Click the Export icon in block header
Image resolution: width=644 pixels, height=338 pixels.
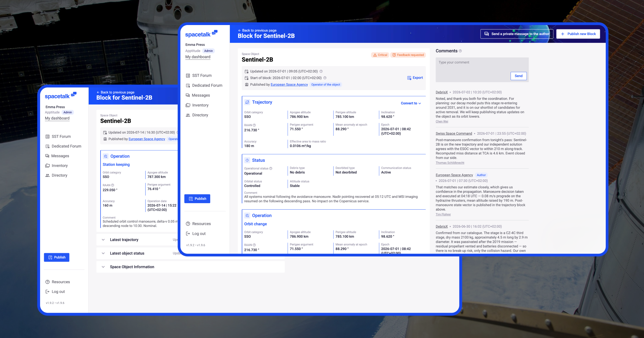[x=409, y=78]
